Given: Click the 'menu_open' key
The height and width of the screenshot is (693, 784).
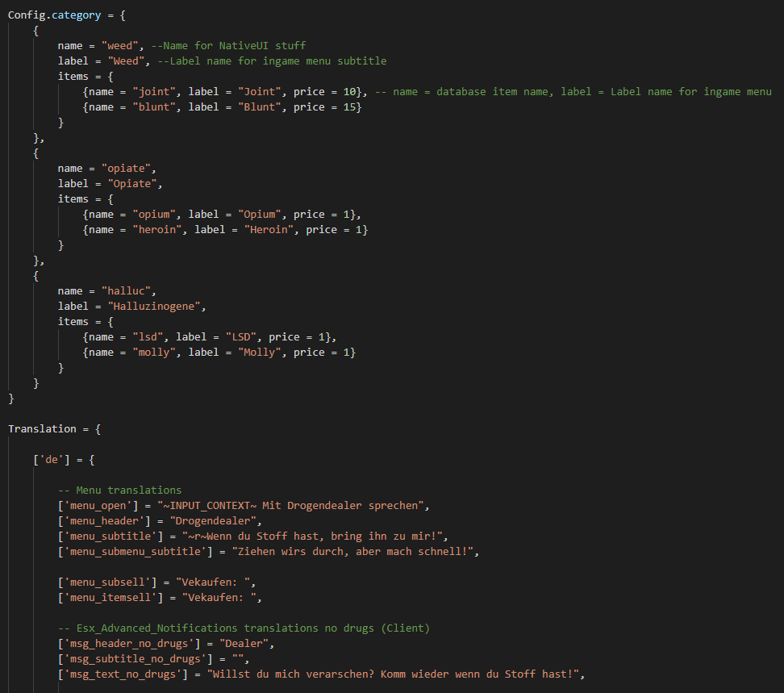Looking at the screenshot, I should coord(98,506).
